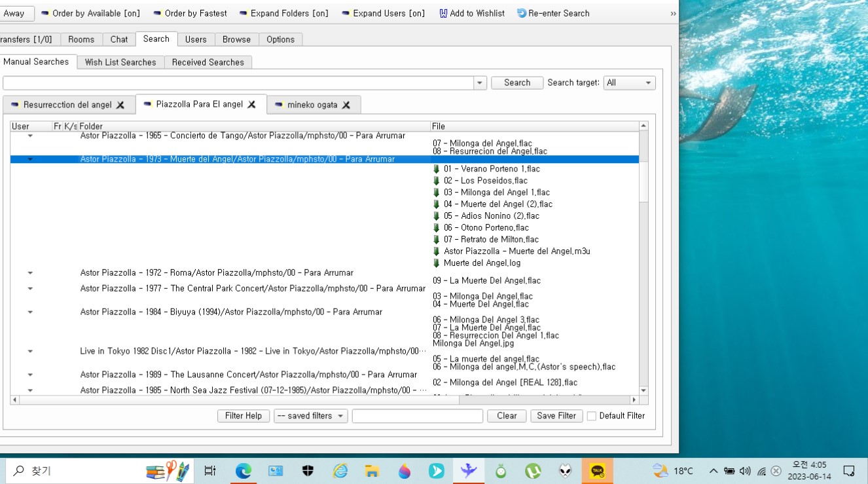This screenshot has height=484, width=868.
Task: Toggle Expand Users option
Action: click(383, 13)
